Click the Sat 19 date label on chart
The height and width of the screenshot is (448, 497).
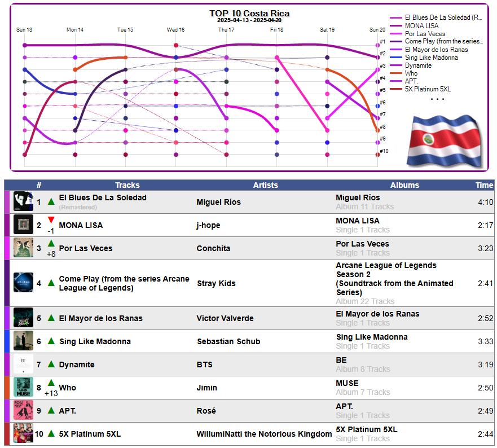327,30
